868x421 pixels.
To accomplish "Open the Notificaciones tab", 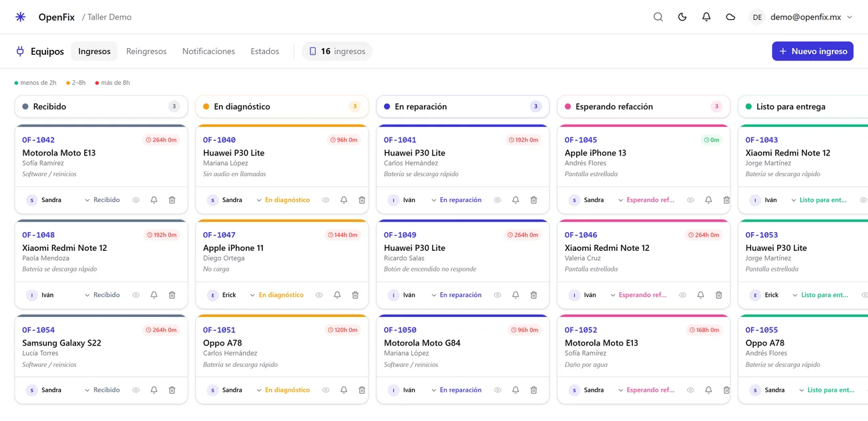I will point(208,51).
